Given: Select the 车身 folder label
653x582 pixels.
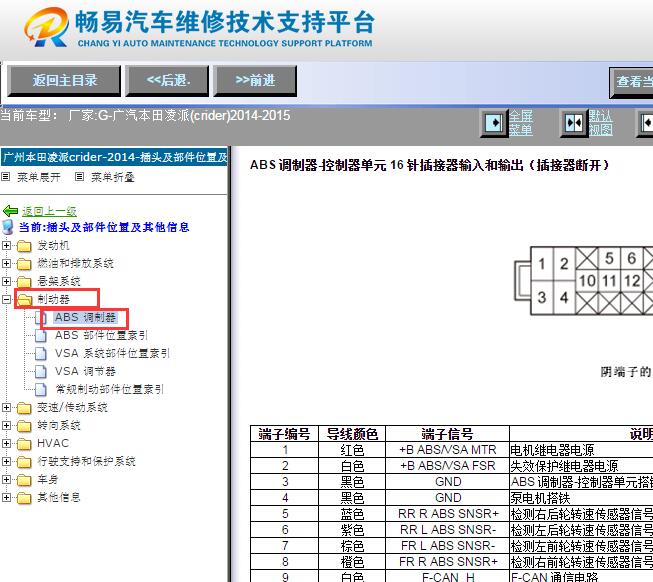Looking at the screenshot, I should (47, 480).
